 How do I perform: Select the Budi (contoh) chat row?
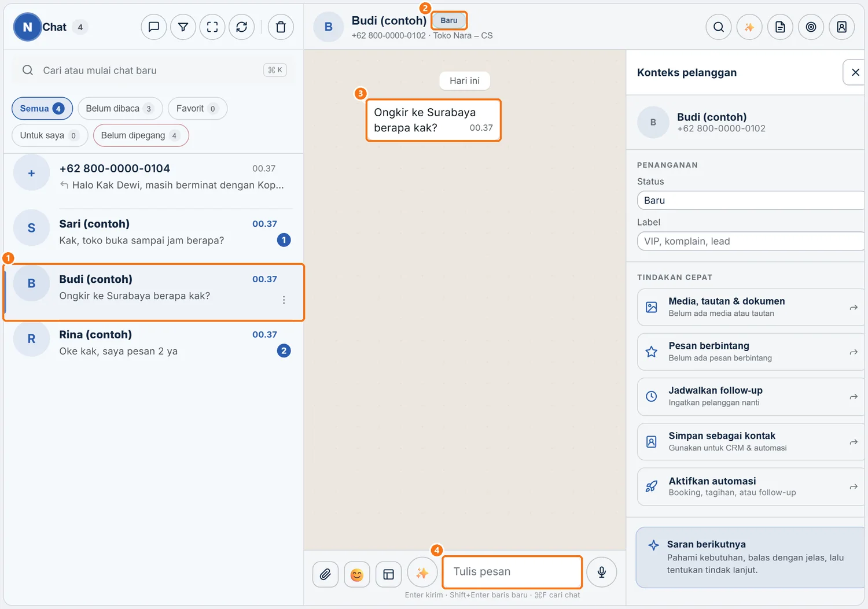(x=153, y=292)
